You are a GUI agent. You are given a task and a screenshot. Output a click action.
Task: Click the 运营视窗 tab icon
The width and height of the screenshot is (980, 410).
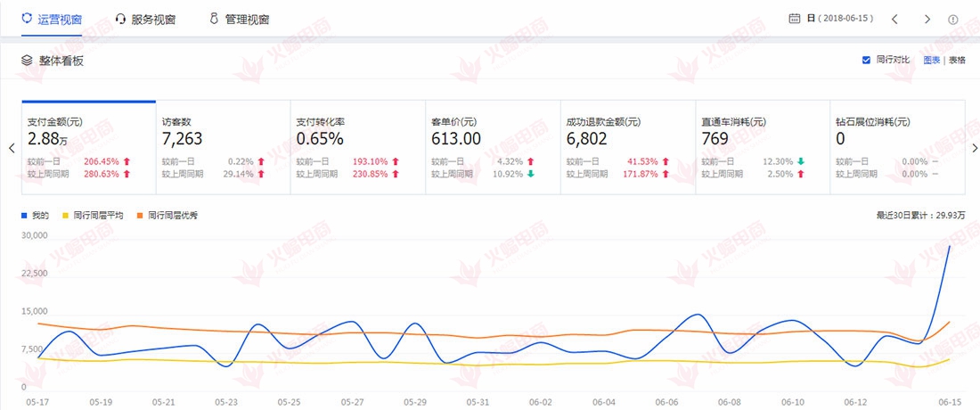(x=27, y=19)
